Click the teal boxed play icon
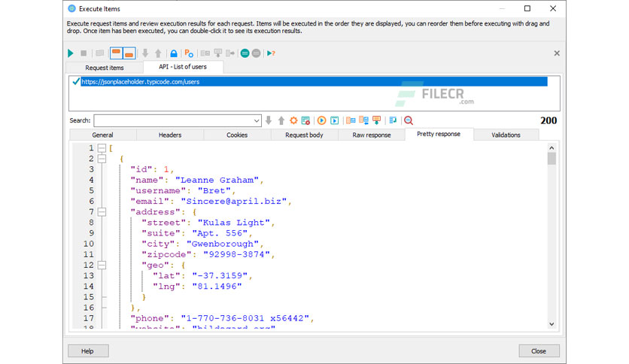The height and width of the screenshot is (364, 629). pyautogui.click(x=335, y=120)
